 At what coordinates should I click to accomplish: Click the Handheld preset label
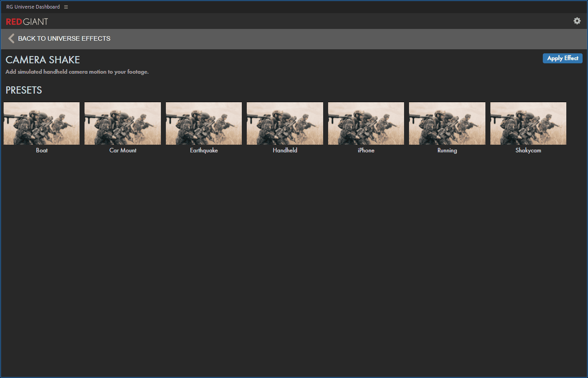285,151
